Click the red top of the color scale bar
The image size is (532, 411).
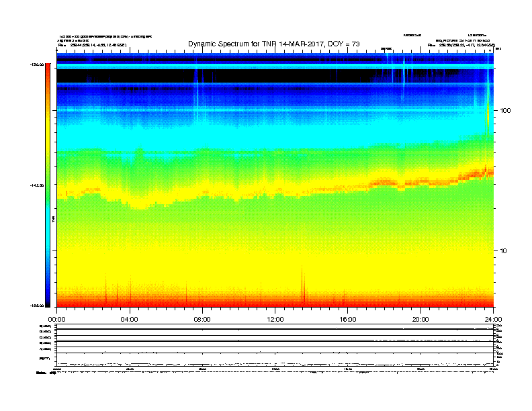47,74
